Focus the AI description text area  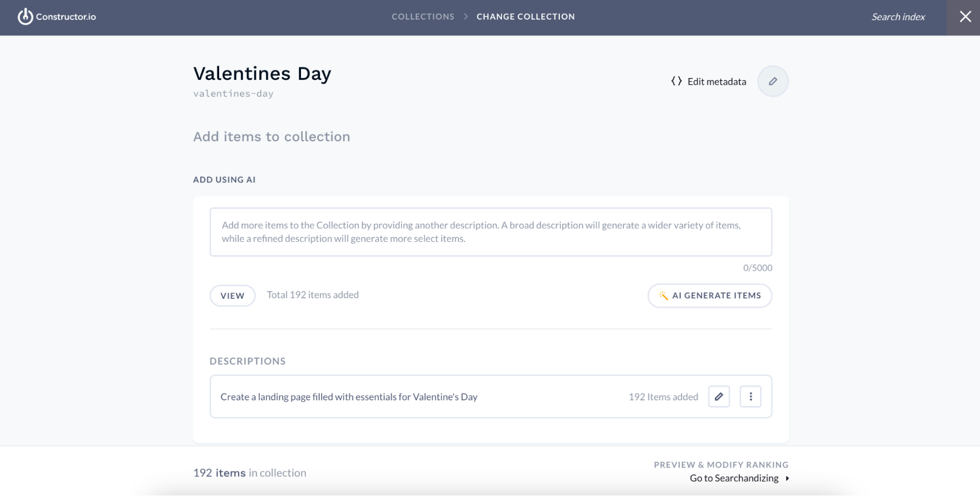(x=491, y=232)
